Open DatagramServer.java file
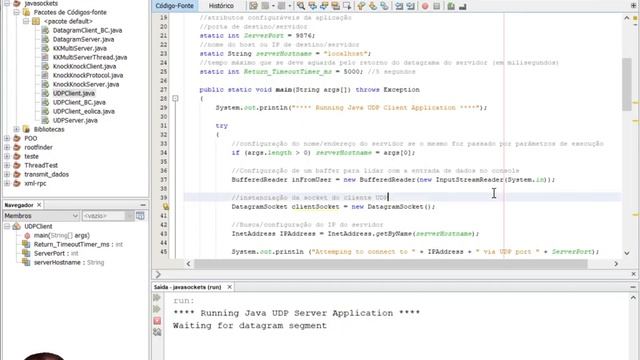This screenshot has width=640, height=360. click(83, 39)
